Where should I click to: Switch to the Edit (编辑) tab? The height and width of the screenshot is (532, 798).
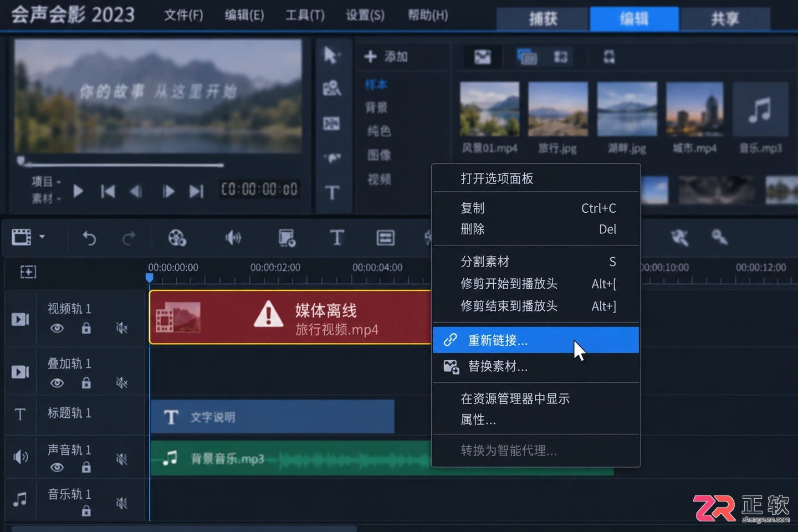pyautogui.click(x=634, y=19)
